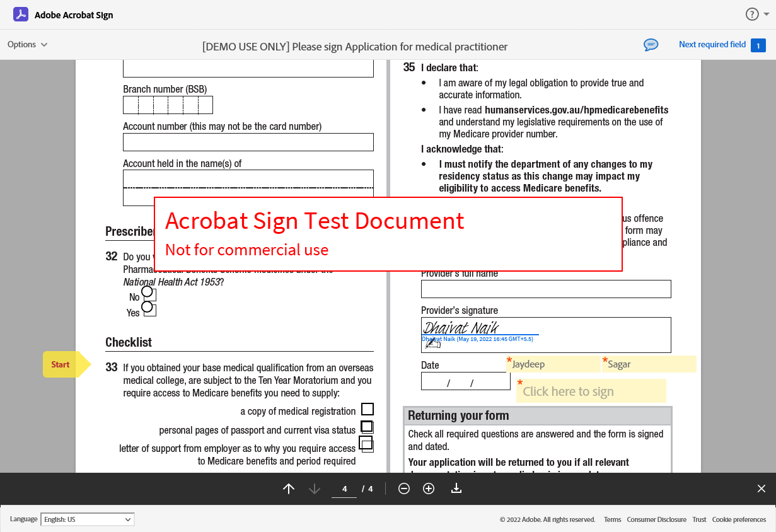Image resolution: width=776 pixels, height=532 pixels.
Task: Click the 'Click here to sign' field
Action: 591,391
